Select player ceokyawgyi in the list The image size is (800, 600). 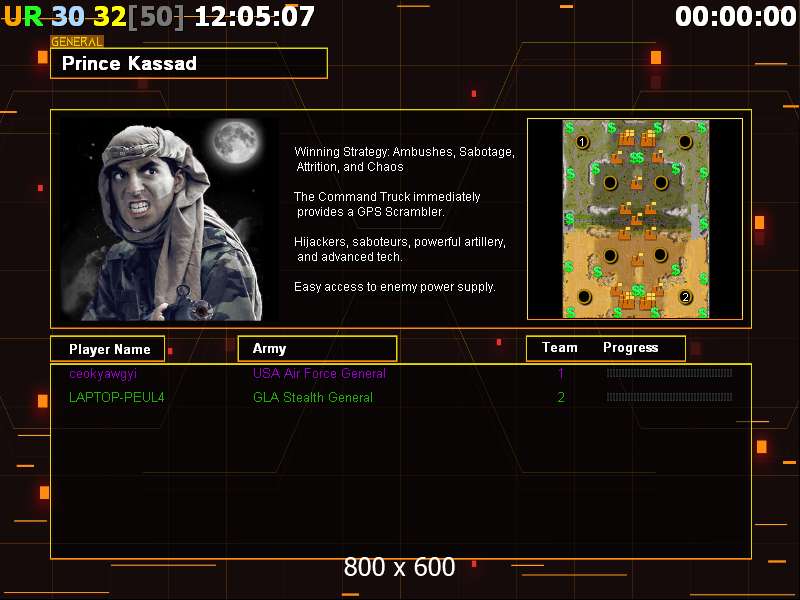pos(103,374)
